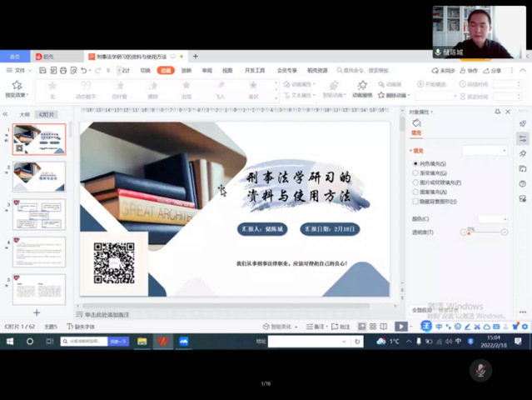Click the apply to all button
Screen dimensions: 532x400
click(x=423, y=309)
